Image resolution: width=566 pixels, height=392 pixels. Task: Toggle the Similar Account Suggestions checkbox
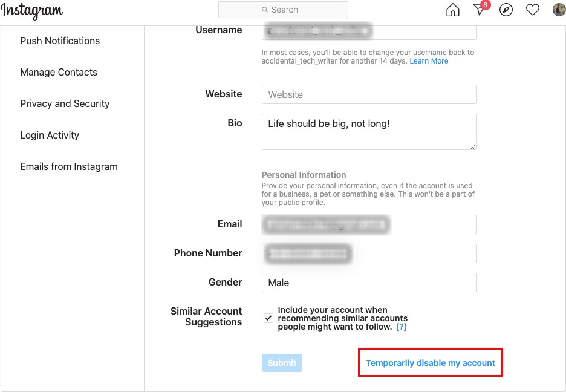click(268, 318)
